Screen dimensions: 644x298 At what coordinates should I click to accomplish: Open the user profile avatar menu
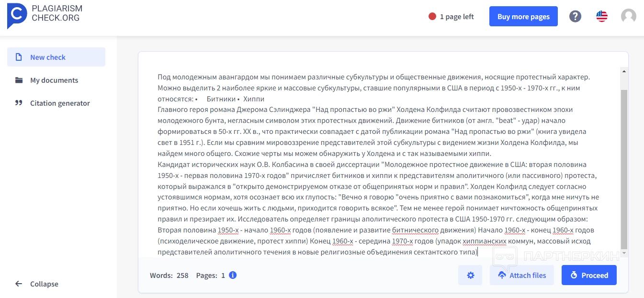(x=628, y=16)
